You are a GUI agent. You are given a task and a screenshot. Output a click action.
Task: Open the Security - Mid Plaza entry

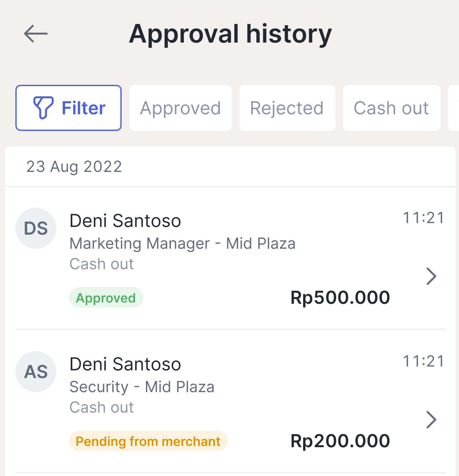(x=142, y=387)
